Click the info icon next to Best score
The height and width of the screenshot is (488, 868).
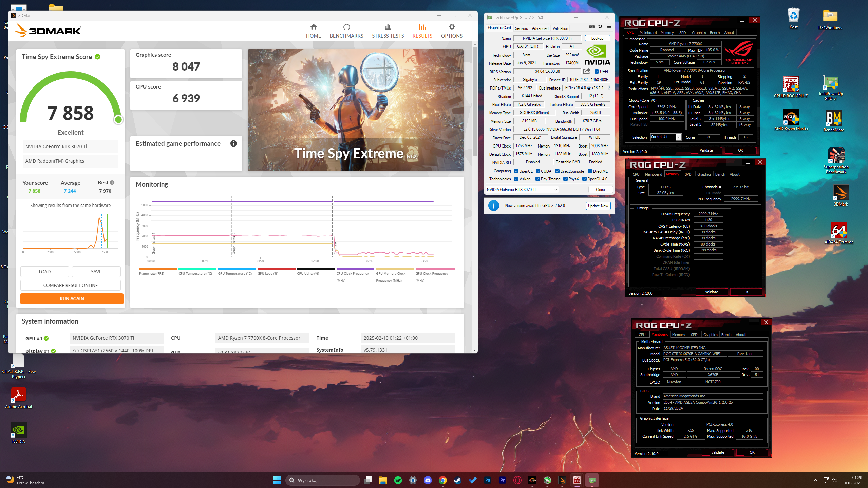pos(112,182)
